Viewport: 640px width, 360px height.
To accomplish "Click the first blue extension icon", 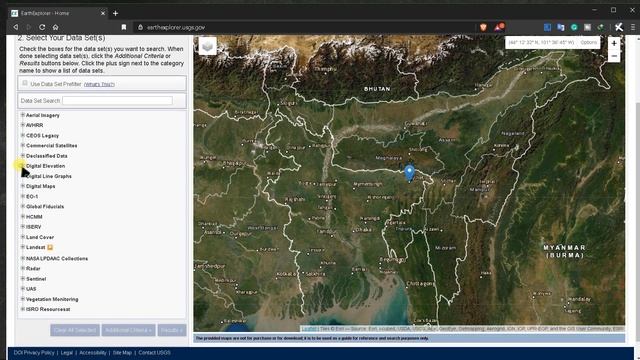I will click(547, 27).
